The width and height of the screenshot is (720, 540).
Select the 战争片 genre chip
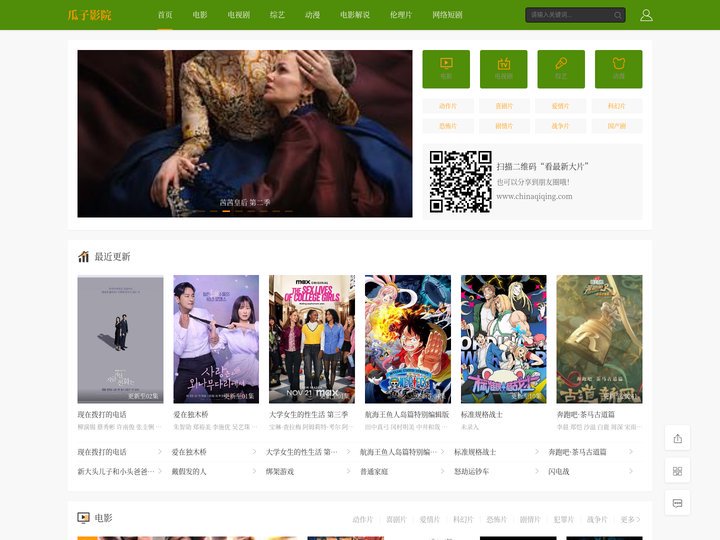coord(560,126)
